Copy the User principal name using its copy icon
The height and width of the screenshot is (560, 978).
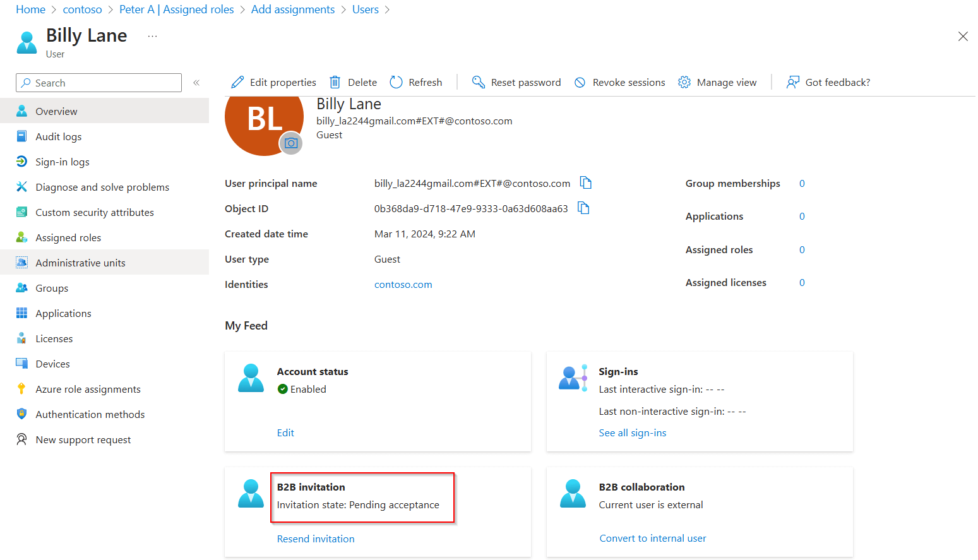pos(585,182)
